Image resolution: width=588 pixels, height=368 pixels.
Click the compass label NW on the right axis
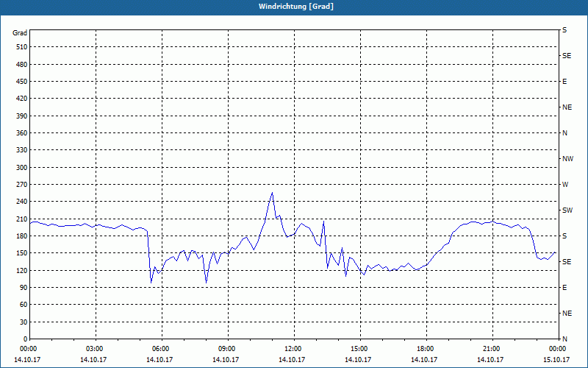(x=567, y=159)
